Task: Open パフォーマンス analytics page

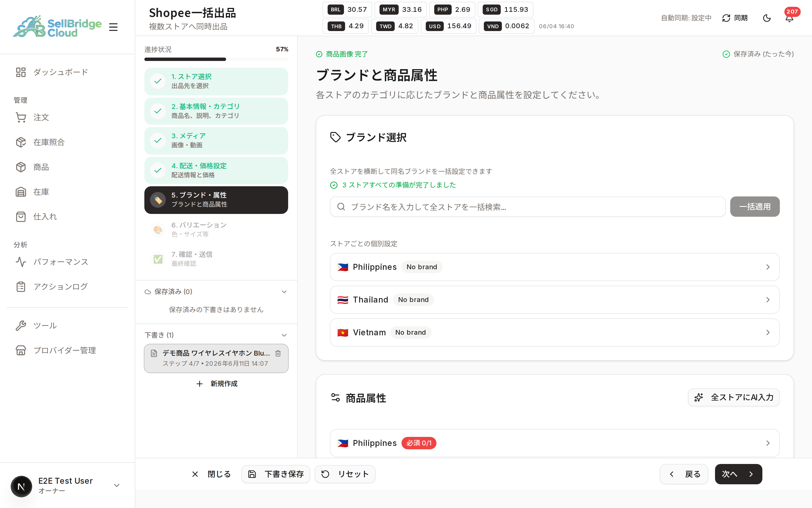Action: click(x=67, y=262)
